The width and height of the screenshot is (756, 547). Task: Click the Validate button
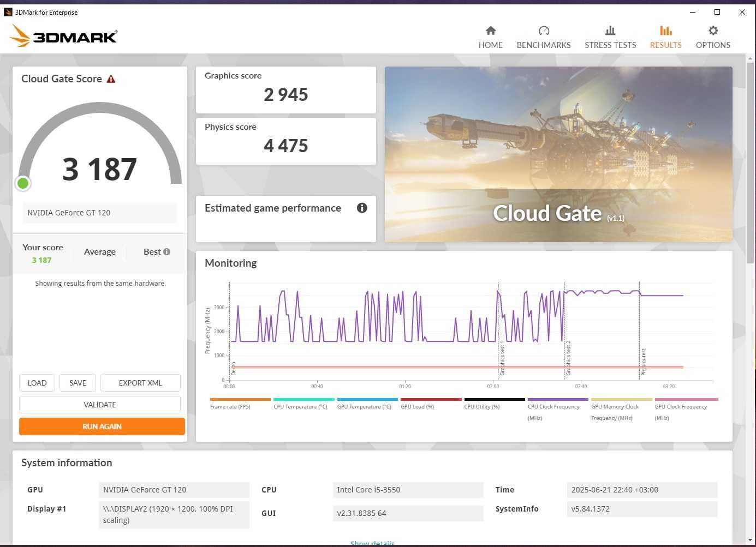[100, 405]
